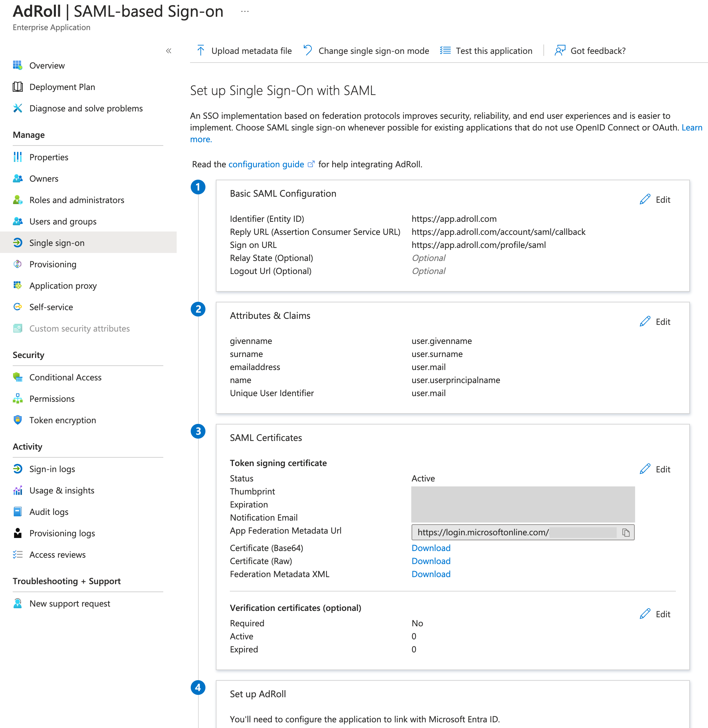Open the Provisioning page
Screen dimensions: 708x728
(x=53, y=264)
